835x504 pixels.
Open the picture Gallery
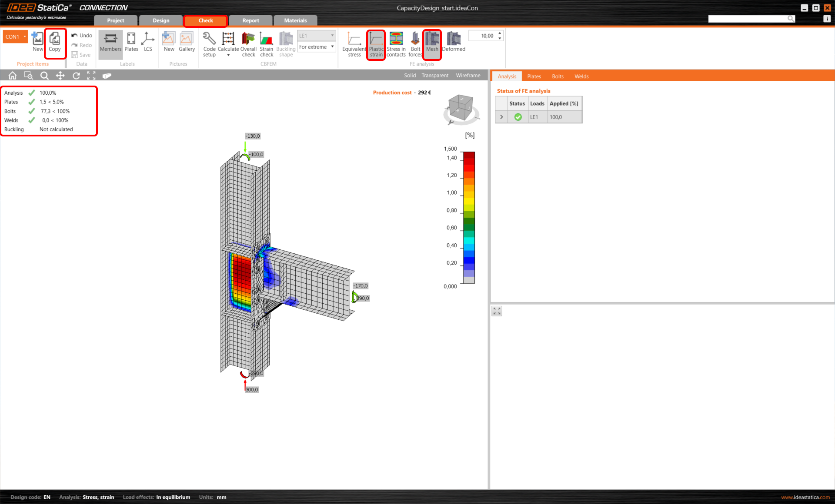187,43
